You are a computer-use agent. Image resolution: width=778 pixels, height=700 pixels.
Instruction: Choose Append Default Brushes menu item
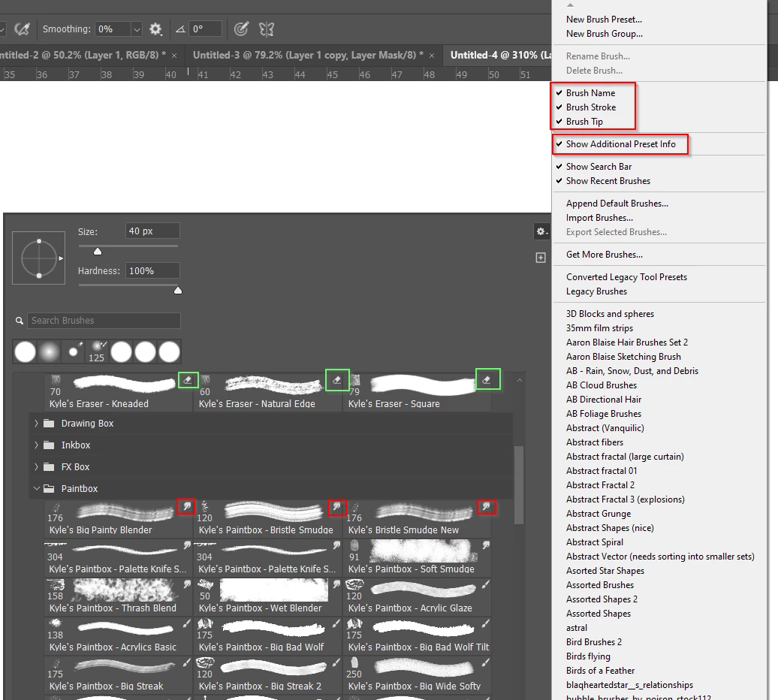click(617, 204)
